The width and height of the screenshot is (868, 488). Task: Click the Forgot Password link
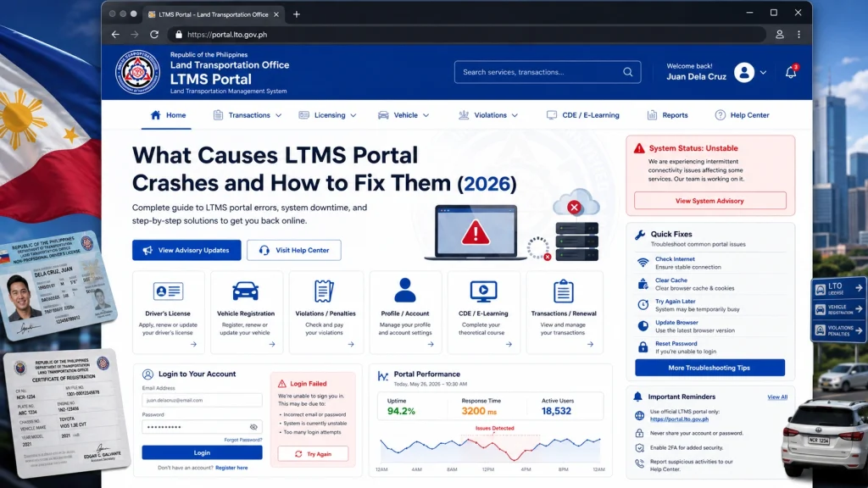(243, 440)
